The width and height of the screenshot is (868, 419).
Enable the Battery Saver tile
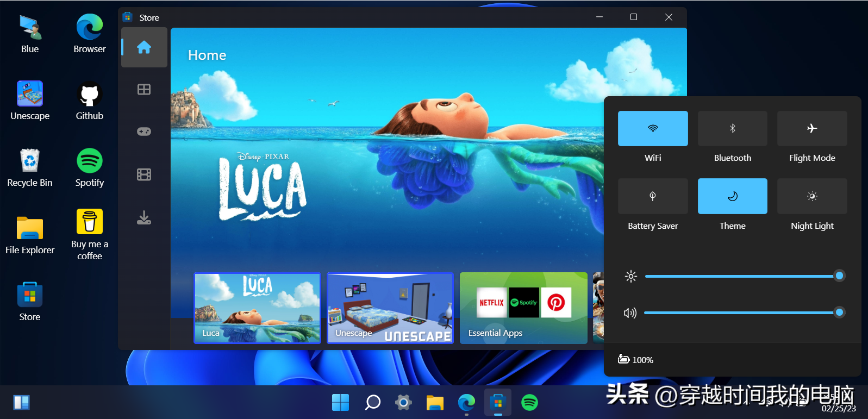point(653,196)
